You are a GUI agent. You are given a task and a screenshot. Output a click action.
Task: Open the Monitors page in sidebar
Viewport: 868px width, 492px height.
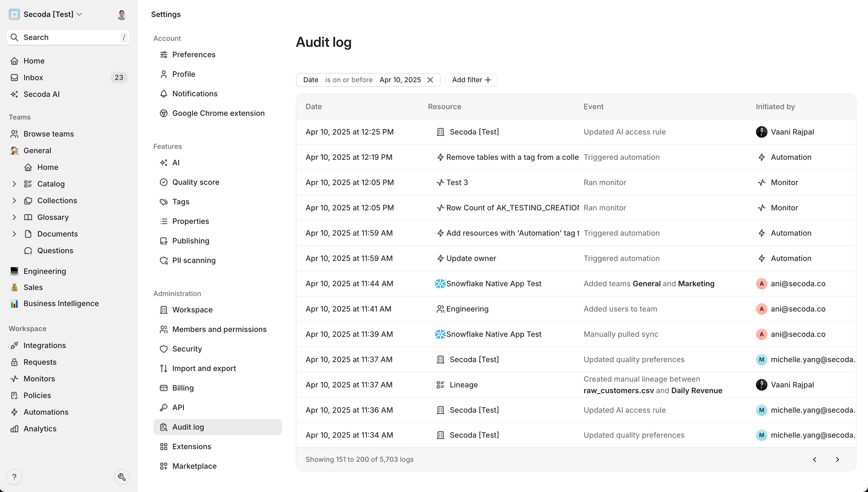(39, 379)
